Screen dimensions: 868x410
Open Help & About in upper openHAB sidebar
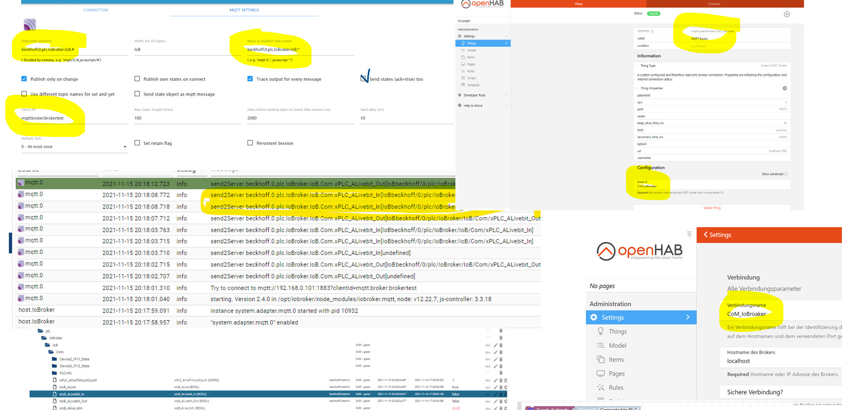point(483,105)
